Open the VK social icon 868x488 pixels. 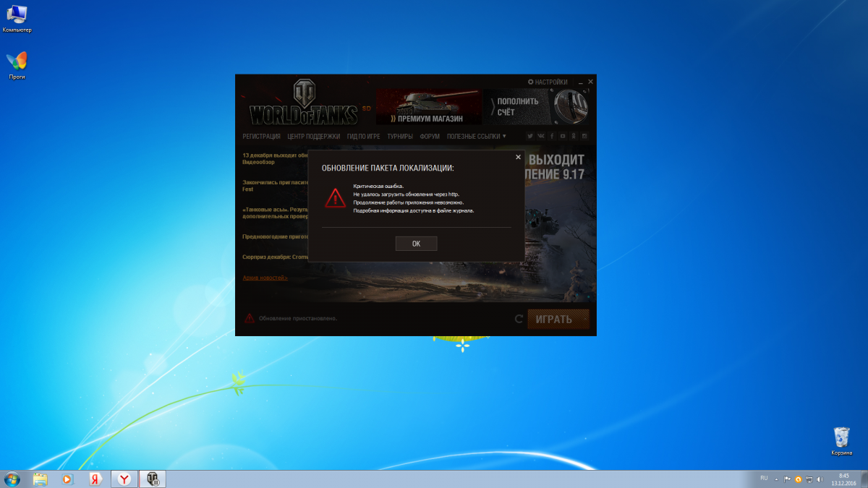point(541,136)
